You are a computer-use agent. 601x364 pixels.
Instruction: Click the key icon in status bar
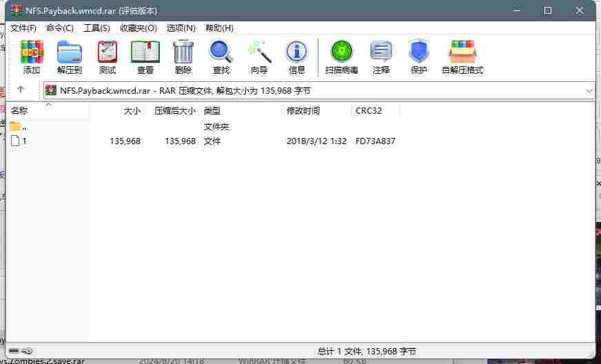click(27, 351)
